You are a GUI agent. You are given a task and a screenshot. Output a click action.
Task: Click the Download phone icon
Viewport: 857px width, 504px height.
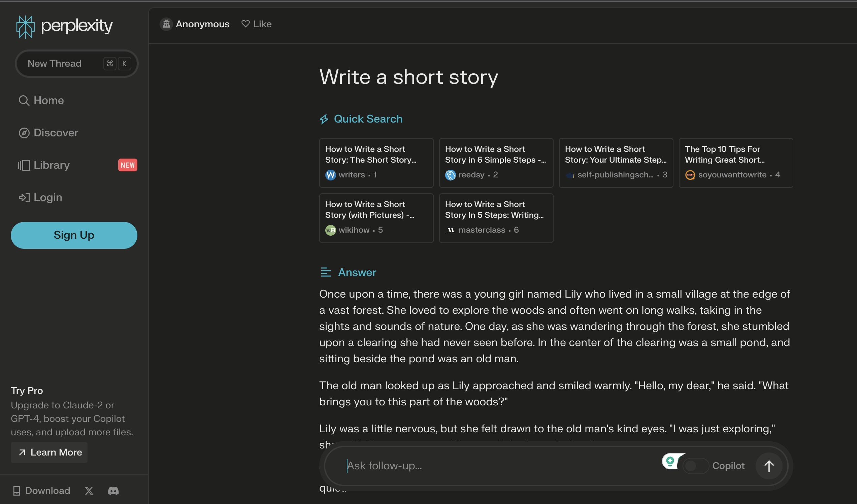[16, 491]
